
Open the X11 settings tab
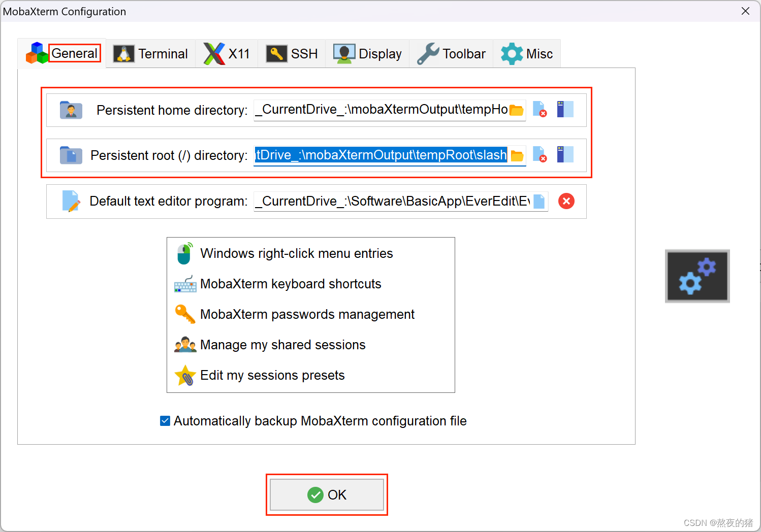point(227,53)
